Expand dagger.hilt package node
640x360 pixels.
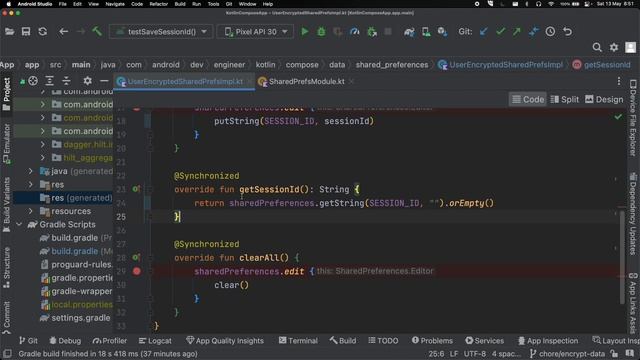coord(42,144)
